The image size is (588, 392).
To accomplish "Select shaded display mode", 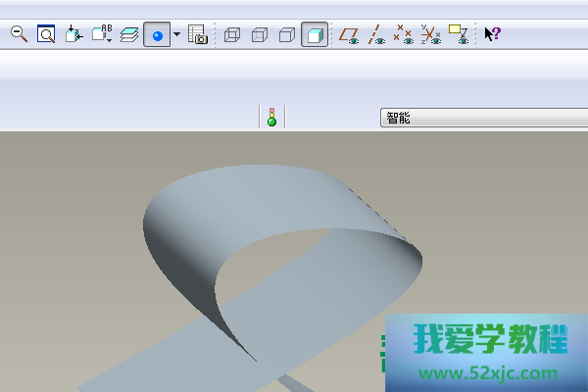I will pyautogui.click(x=315, y=35).
